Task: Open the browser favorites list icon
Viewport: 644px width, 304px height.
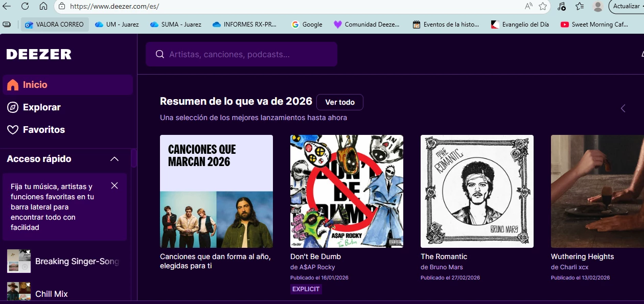Action: (x=580, y=6)
